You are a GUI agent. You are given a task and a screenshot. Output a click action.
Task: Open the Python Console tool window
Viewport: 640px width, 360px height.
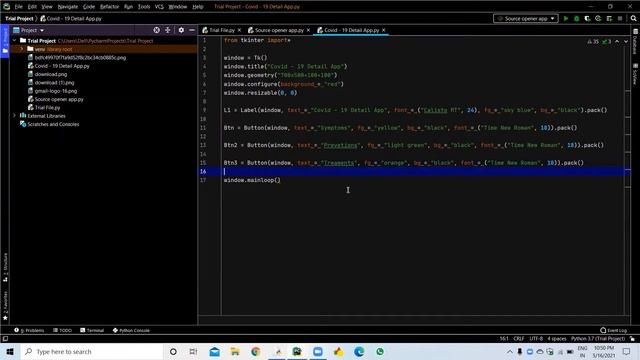pos(131,330)
